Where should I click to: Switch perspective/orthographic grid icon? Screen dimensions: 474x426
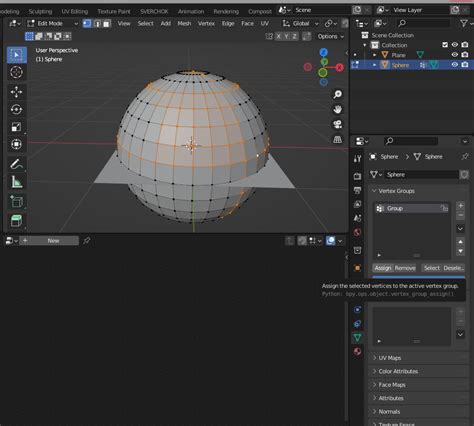click(337, 139)
